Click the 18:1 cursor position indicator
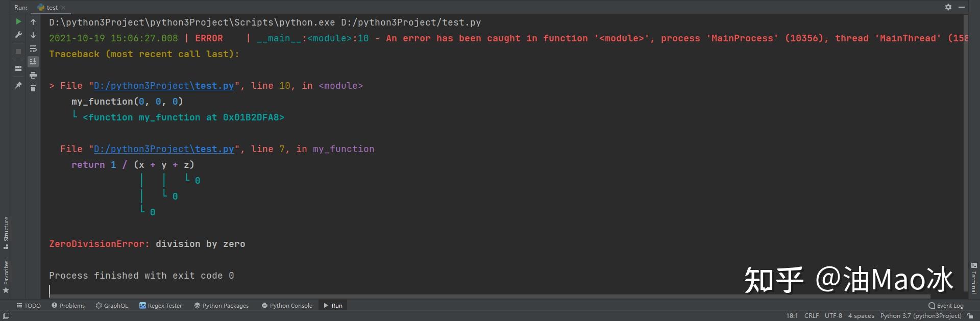This screenshot has height=321, width=980. pos(792,316)
